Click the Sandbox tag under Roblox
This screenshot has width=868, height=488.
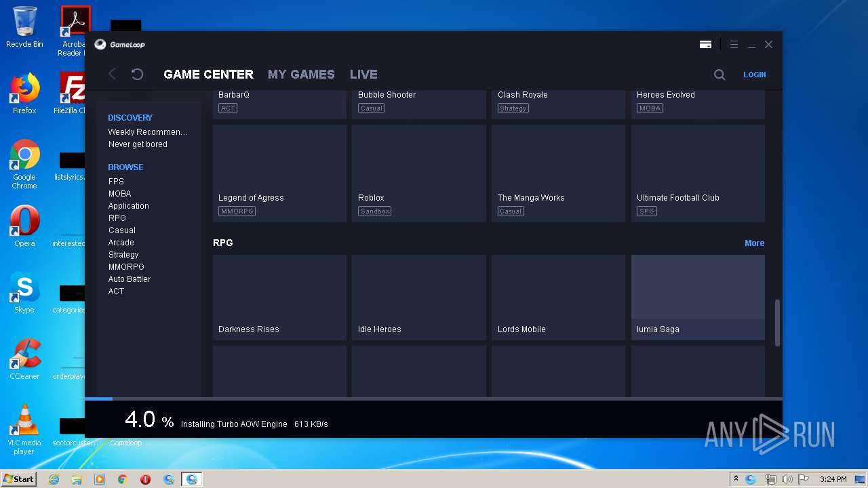[x=374, y=211]
